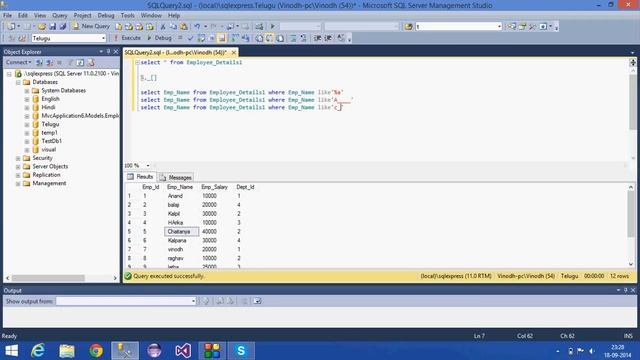Screen dimensions: 640x360
Task: Click the Object Explorer Refresh icon
Action: (x=80, y=62)
